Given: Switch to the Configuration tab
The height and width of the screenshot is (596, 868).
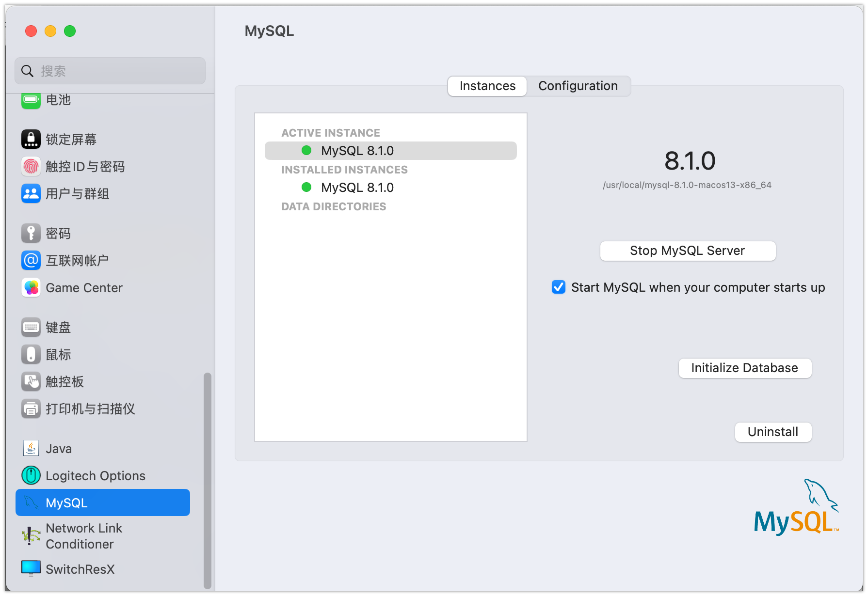Looking at the screenshot, I should [578, 86].
